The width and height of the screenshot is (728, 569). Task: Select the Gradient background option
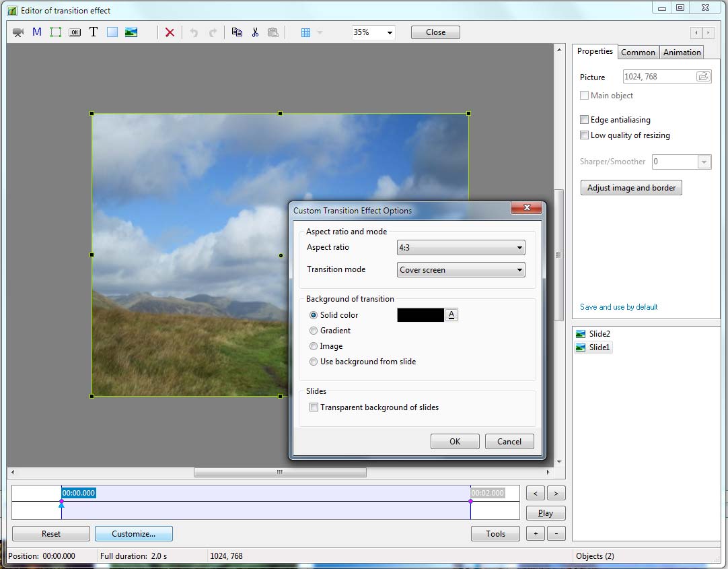click(x=314, y=331)
